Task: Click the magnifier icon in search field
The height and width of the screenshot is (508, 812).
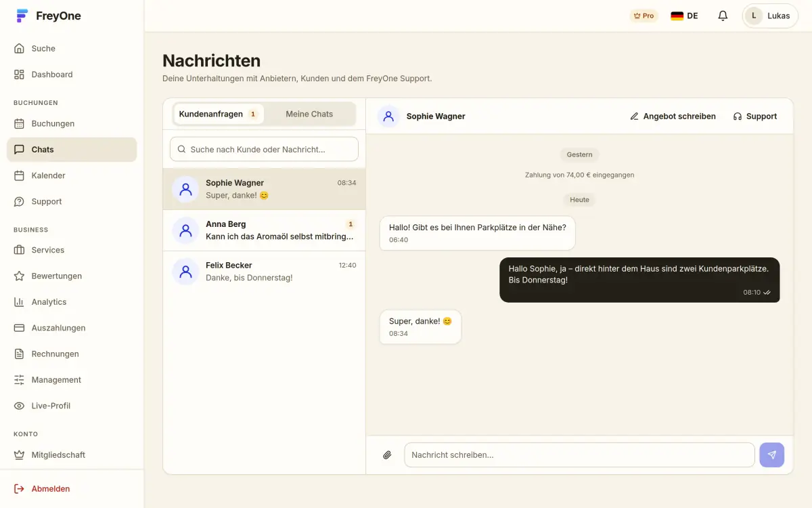Action: coord(181,149)
